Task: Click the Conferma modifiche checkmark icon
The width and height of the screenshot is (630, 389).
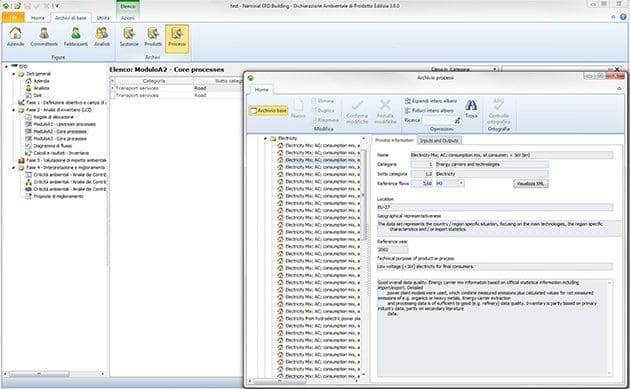Action: 357,112
